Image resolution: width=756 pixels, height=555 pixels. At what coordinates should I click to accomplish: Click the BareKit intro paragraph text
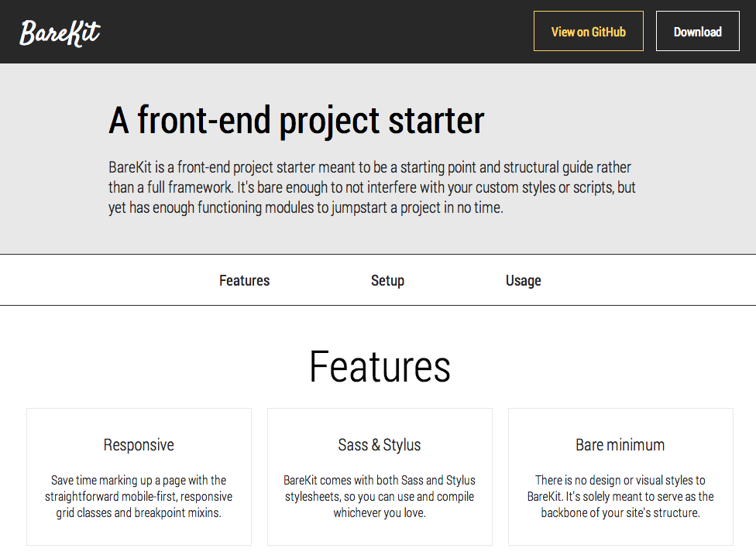point(373,187)
